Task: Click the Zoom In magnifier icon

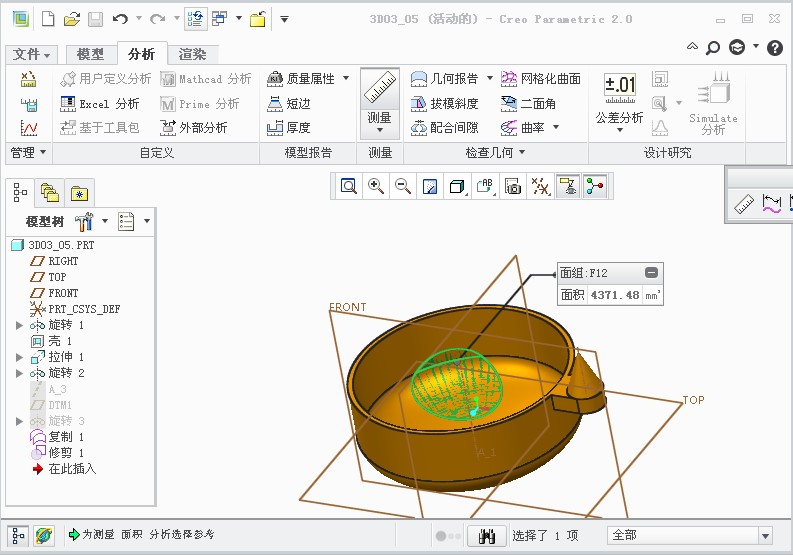Action: [376, 186]
